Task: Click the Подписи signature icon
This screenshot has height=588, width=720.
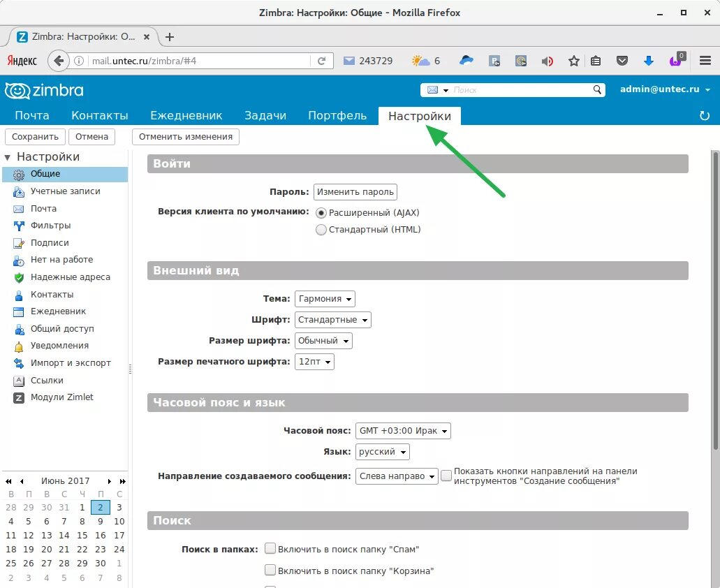Action: pos(18,243)
